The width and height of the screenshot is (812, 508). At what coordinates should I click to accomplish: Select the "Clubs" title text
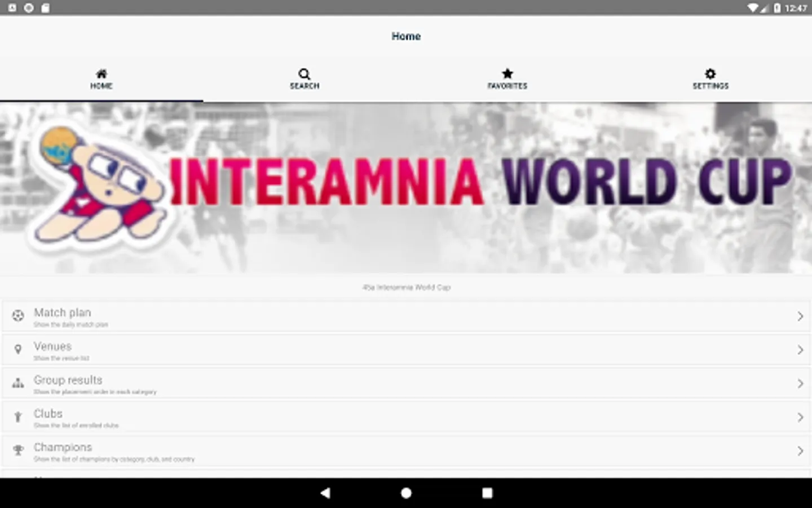click(x=48, y=414)
